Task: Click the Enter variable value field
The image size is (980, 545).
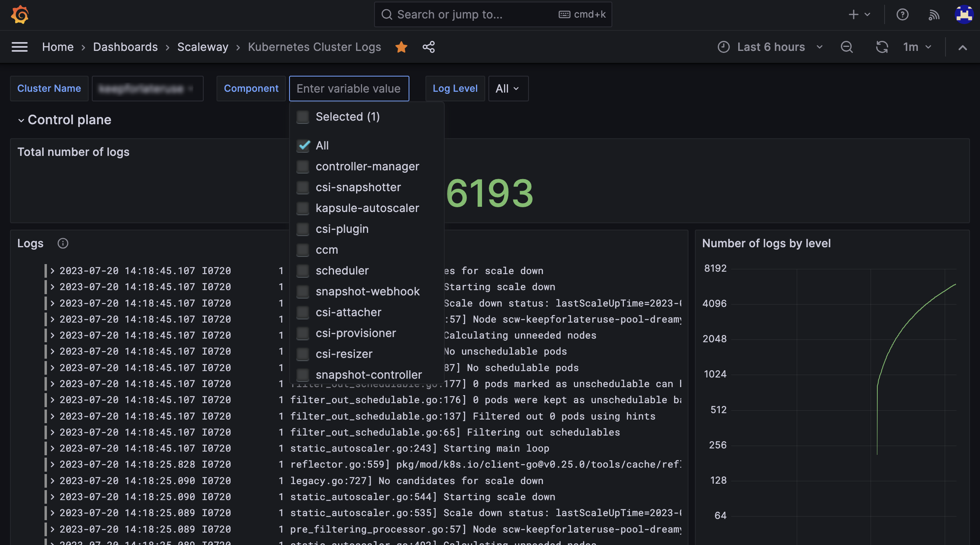Action: (348, 89)
